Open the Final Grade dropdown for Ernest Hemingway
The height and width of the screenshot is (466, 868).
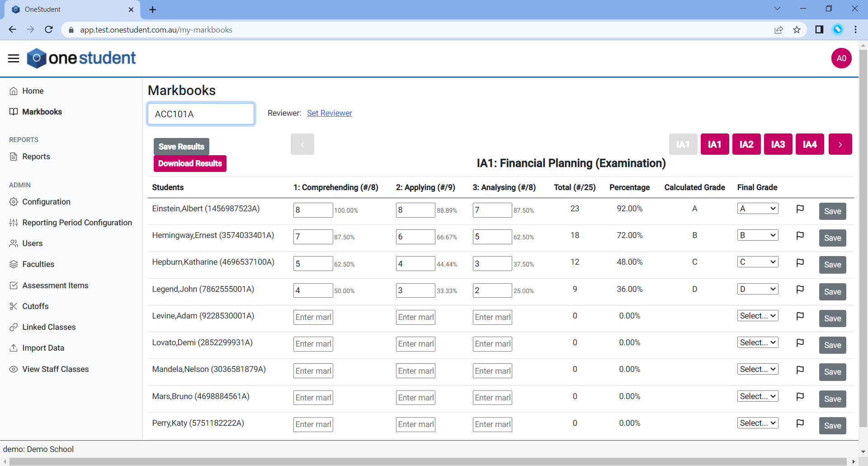757,235
